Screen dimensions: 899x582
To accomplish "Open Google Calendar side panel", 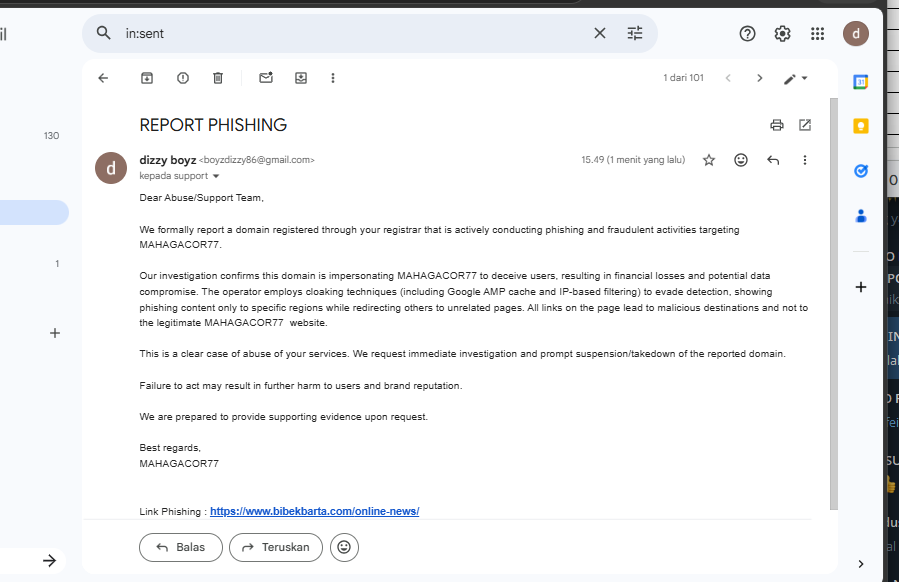I will coord(861,82).
